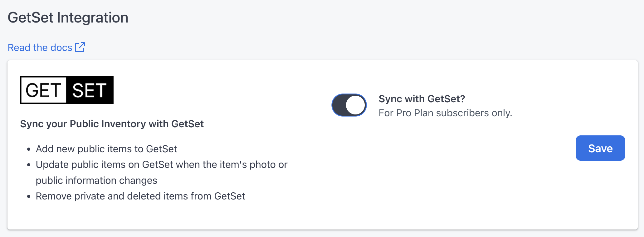Click the white knob of the sync switch
Image resolution: width=644 pixels, height=237 pixels.
point(356,105)
